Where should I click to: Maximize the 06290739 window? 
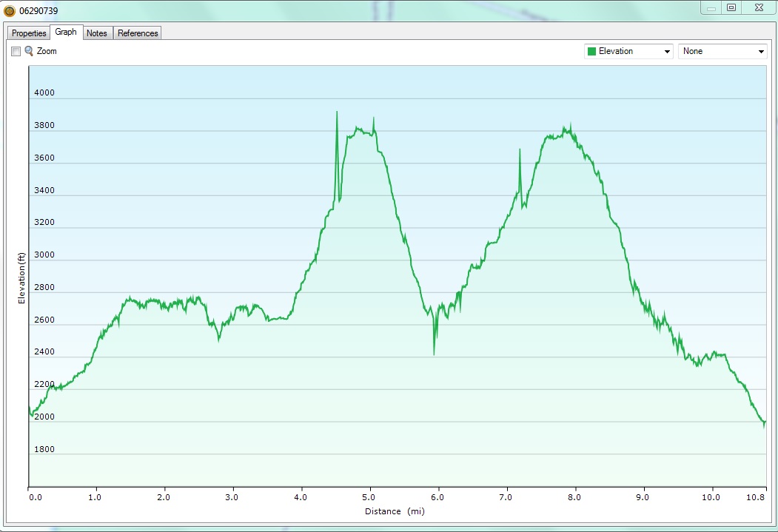point(731,8)
